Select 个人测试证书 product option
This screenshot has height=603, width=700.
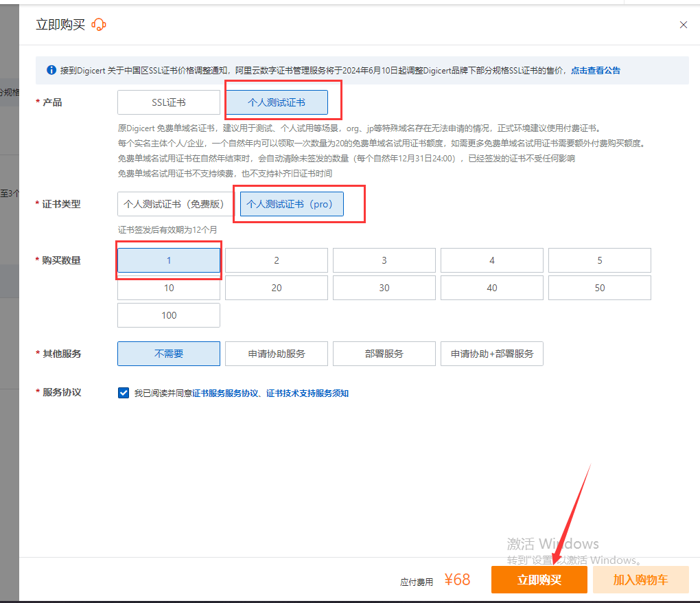[x=277, y=102]
